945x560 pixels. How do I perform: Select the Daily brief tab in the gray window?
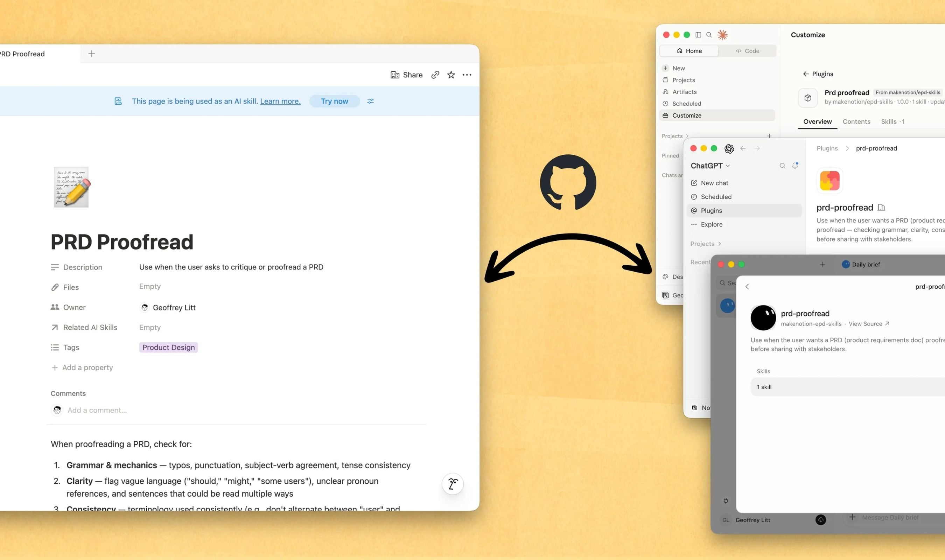tap(861, 265)
